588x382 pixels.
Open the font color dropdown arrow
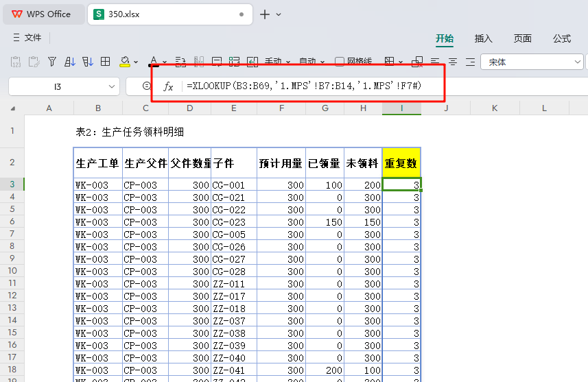click(x=165, y=62)
